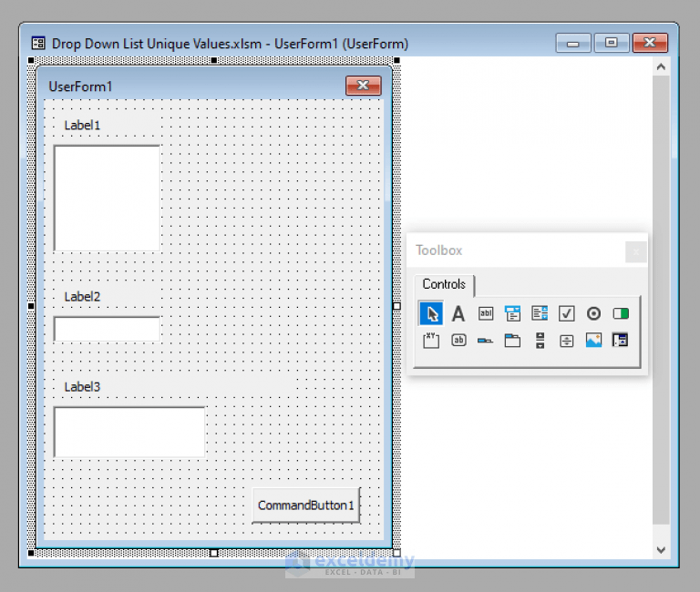Choose the Select Objects pointer tool
Screen dimensions: 700x592
[431, 313]
